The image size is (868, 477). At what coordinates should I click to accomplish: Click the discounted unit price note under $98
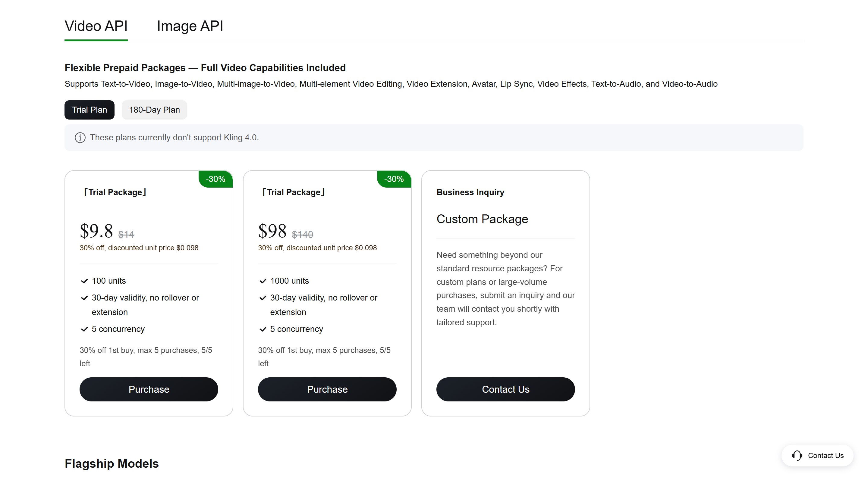pos(317,248)
